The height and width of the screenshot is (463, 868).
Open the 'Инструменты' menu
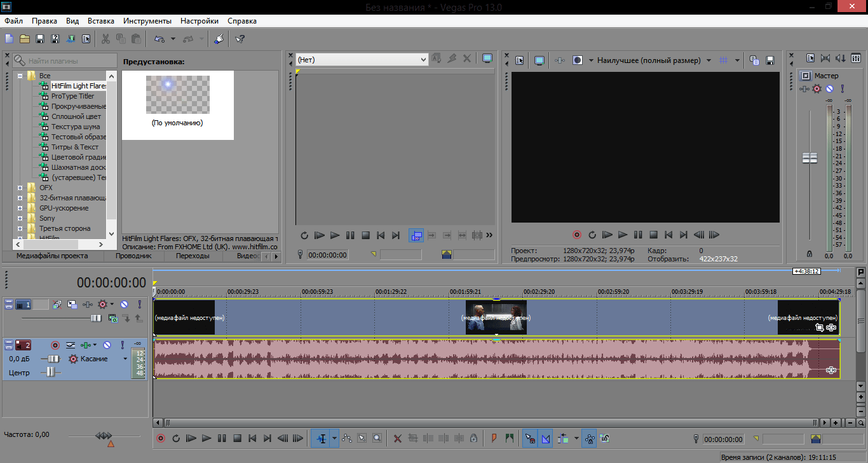click(x=147, y=21)
